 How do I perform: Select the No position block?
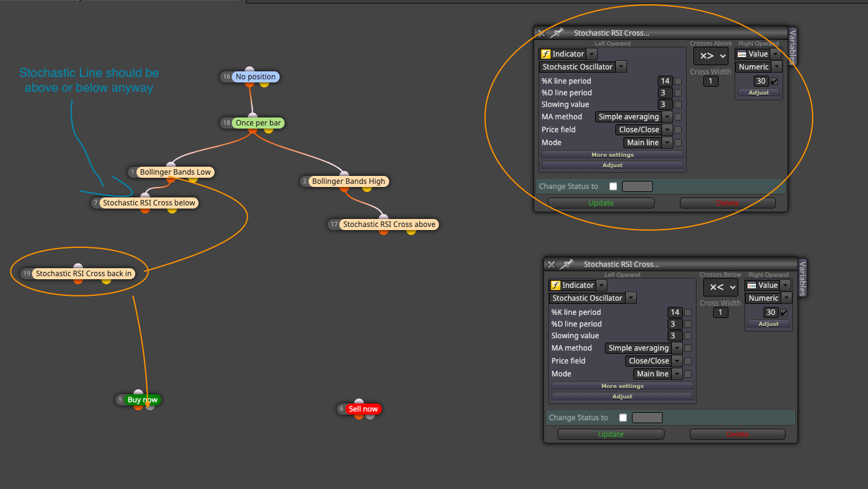click(256, 77)
